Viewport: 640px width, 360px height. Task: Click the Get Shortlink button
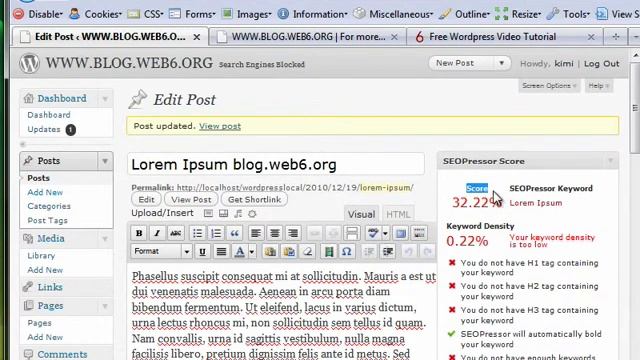click(x=254, y=200)
